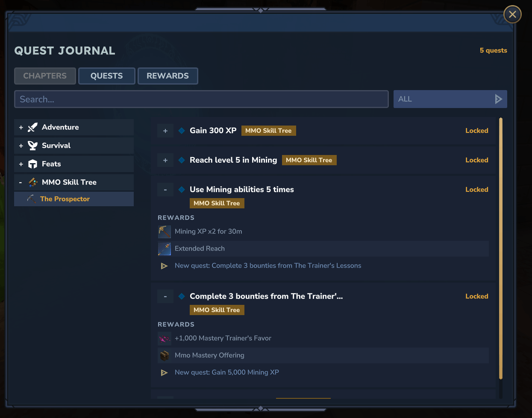532x418 pixels.
Task: Click the arrow icon beside New quest: Gain 5,000 Mining XP
Action: (164, 373)
